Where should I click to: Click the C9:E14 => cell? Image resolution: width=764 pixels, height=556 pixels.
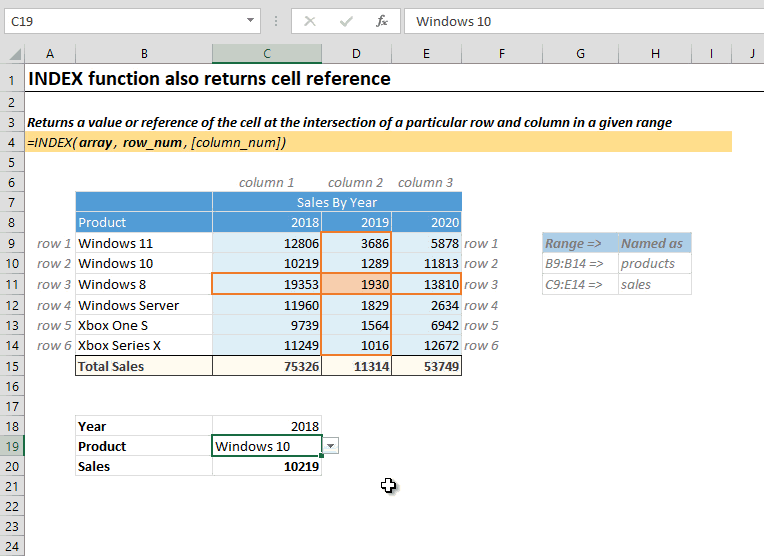point(580,284)
